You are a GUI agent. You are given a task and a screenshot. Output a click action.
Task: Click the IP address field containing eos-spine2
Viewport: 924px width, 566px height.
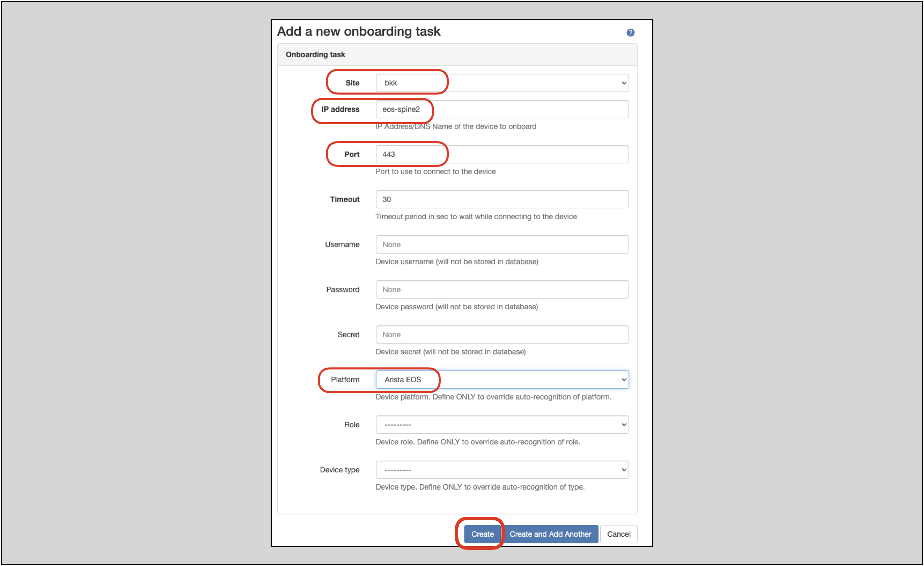click(x=502, y=109)
